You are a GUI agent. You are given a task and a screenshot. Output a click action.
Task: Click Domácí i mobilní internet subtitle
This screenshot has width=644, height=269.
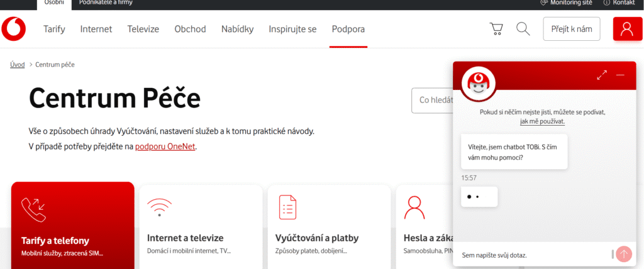[189, 251]
